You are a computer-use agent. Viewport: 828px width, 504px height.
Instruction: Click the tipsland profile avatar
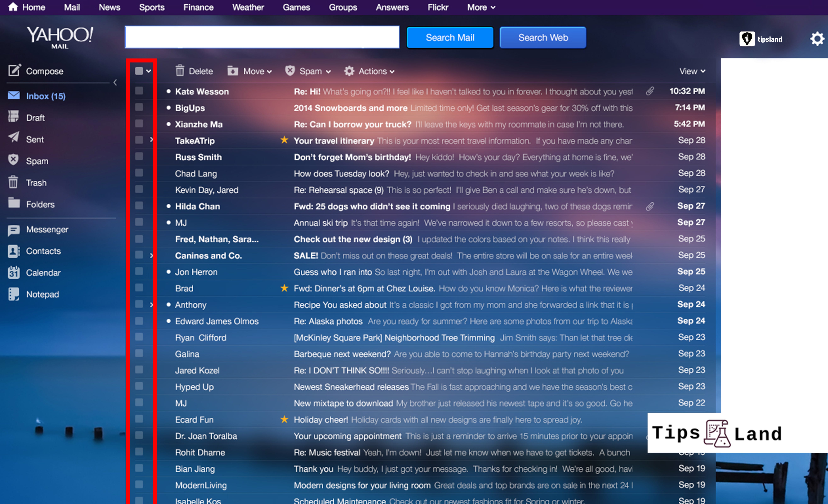point(747,39)
